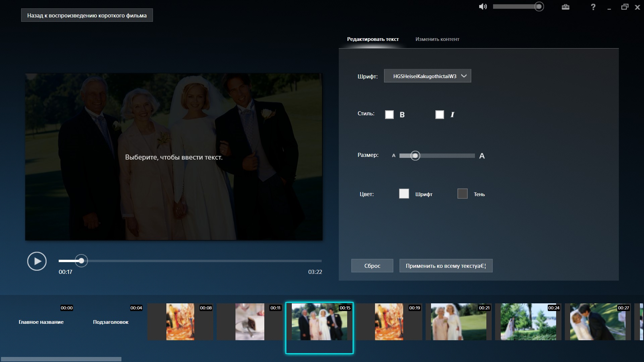Select the Редактировать текст tab
644x362 pixels.
373,39
